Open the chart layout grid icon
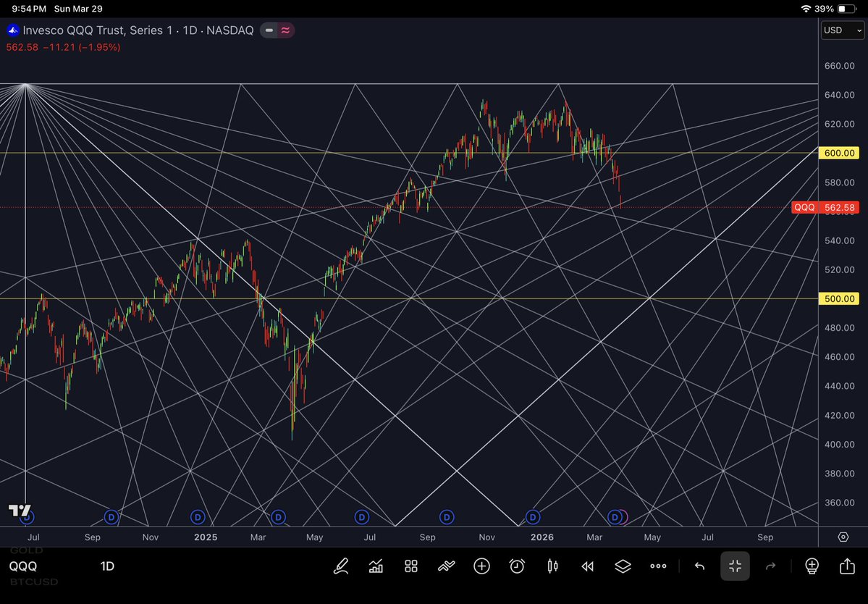Image resolution: width=868 pixels, height=604 pixels. click(410, 566)
